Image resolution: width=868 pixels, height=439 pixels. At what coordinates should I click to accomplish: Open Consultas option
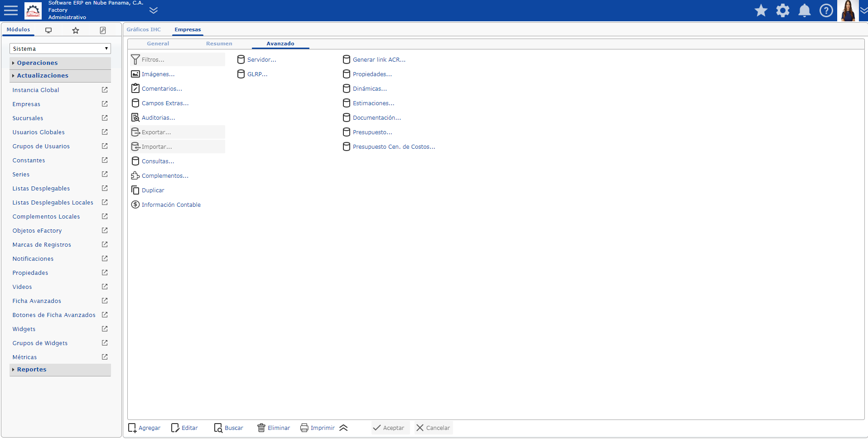[x=153, y=161]
